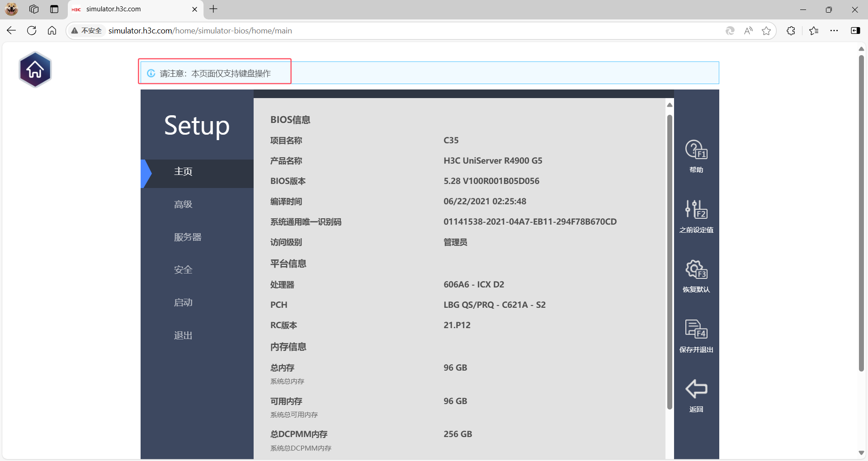
Task: Open the workspaces icon
Action: coord(34,9)
